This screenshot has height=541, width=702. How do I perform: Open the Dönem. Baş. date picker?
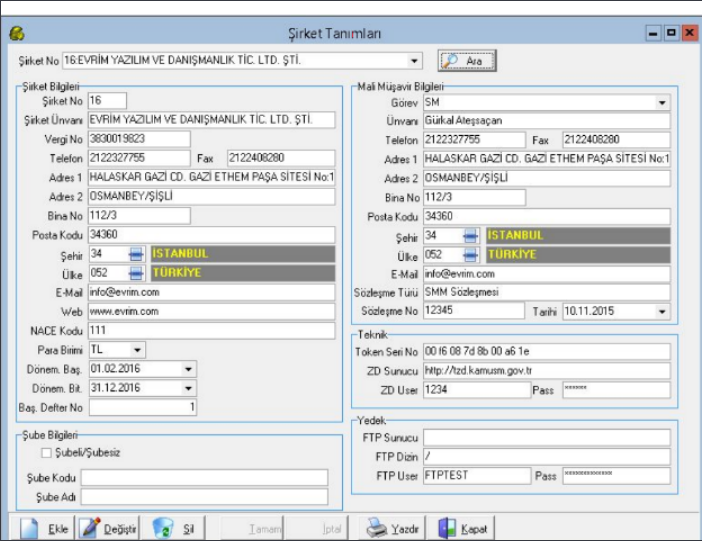tap(188, 368)
